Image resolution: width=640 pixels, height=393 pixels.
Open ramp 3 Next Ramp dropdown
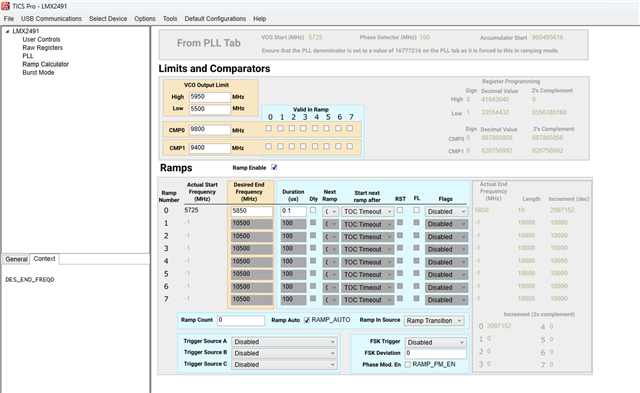[x=330, y=249]
